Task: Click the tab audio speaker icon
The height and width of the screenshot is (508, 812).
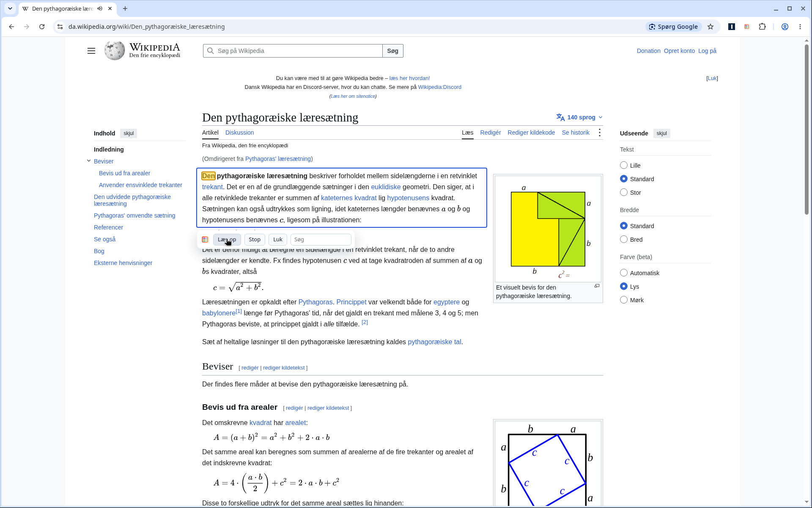Action: (x=100, y=8)
